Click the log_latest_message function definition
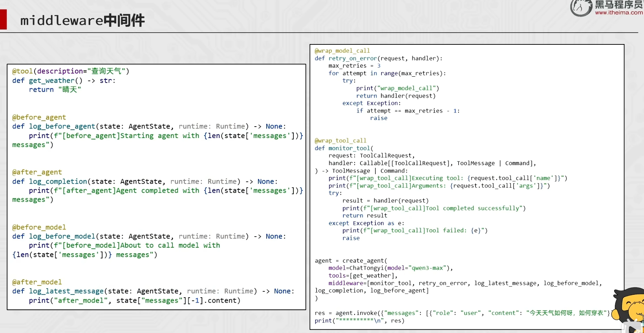This screenshot has height=333, width=644. pyautogui.click(x=153, y=291)
